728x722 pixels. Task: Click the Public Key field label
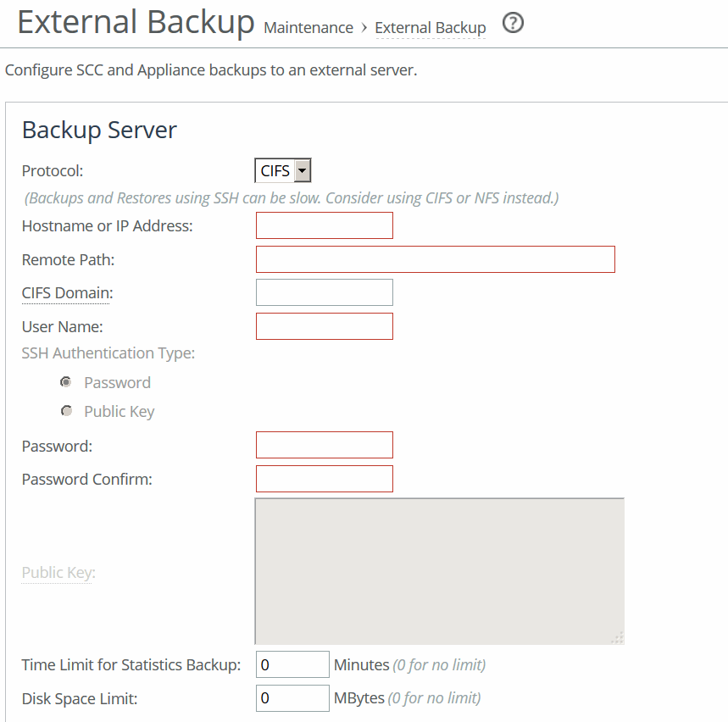[58, 573]
